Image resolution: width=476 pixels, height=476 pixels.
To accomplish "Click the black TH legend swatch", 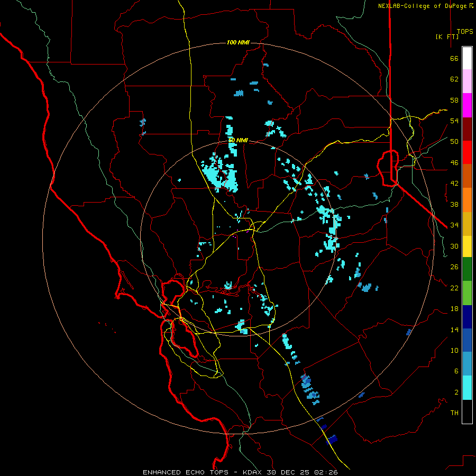I will coord(467,411).
